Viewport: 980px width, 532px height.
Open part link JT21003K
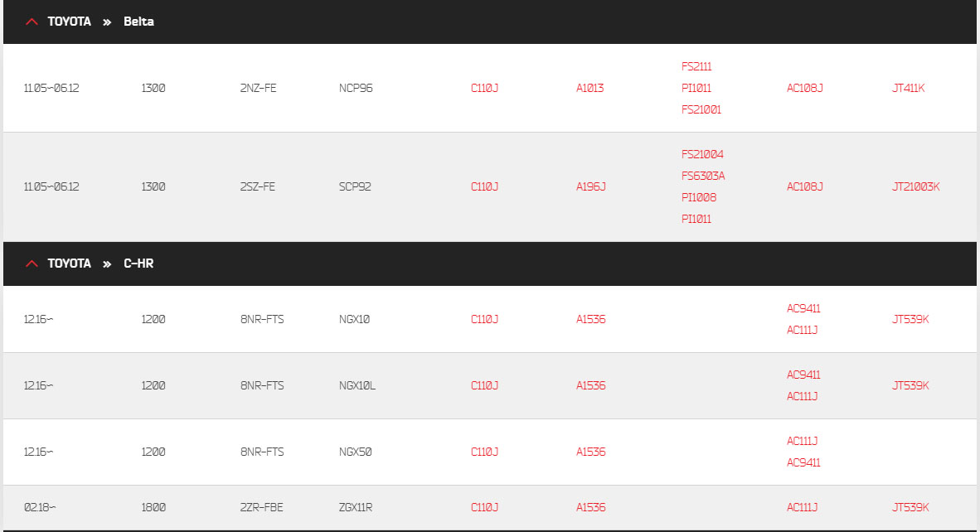[915, 186]
